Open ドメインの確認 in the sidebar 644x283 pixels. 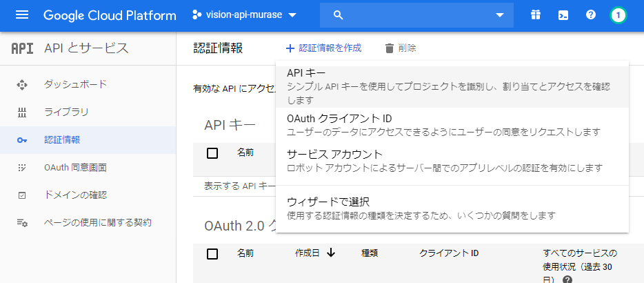[x=88, y=195]
